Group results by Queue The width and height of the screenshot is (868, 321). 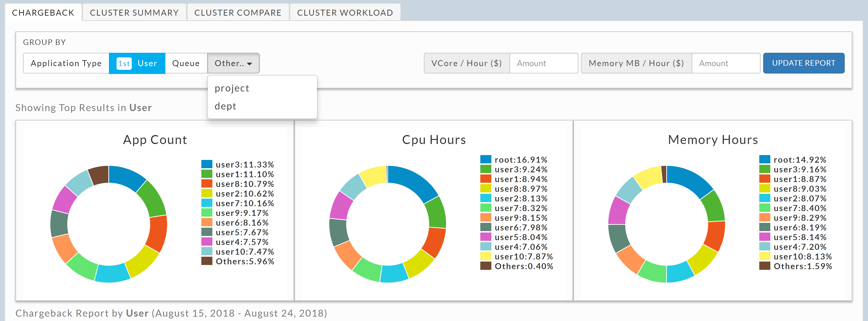pyautogui.click(x=186, y=63)
